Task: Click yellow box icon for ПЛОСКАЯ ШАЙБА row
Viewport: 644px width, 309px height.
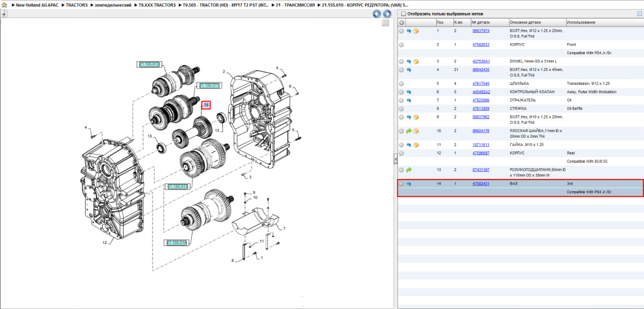Action: click(x=415, y=131)
